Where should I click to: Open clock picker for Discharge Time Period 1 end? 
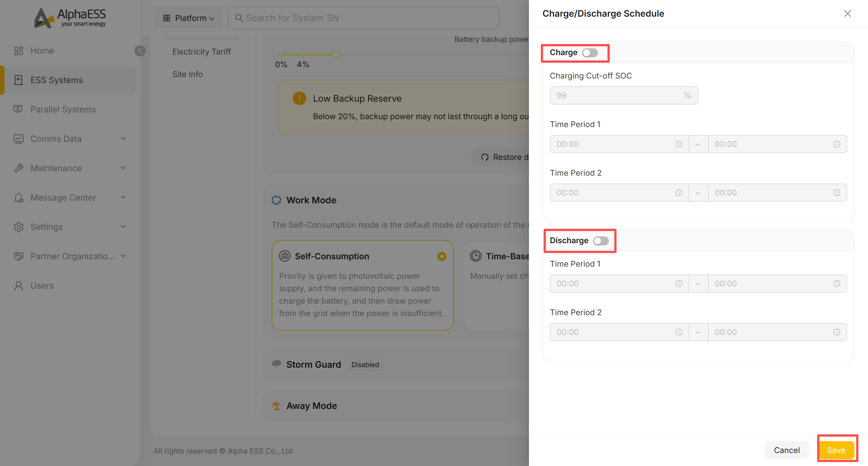point(836,284)
